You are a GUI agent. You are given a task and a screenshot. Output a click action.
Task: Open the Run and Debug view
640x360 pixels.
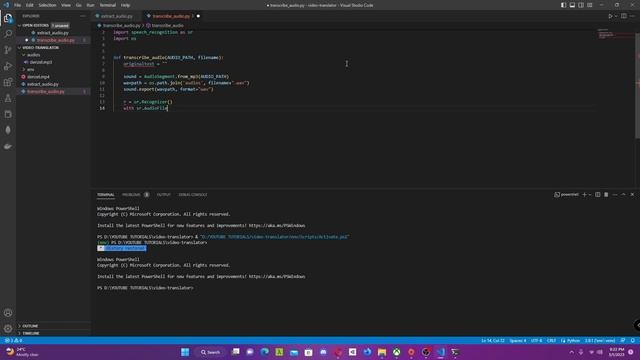(8, 66)
